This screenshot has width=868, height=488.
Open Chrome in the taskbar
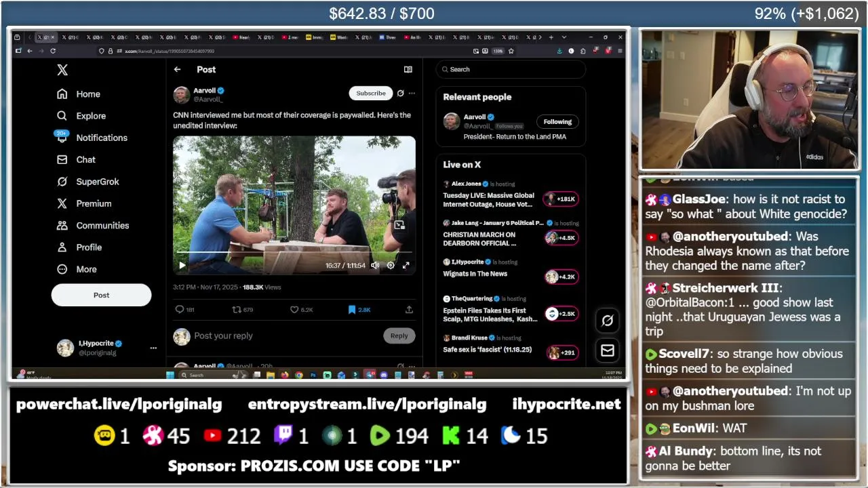point(298,375)
